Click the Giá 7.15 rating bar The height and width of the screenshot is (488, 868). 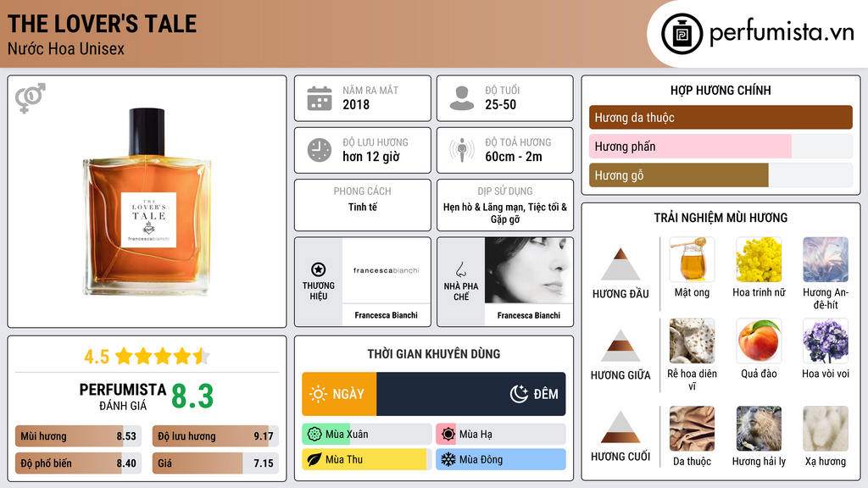[x=215, y=463]
